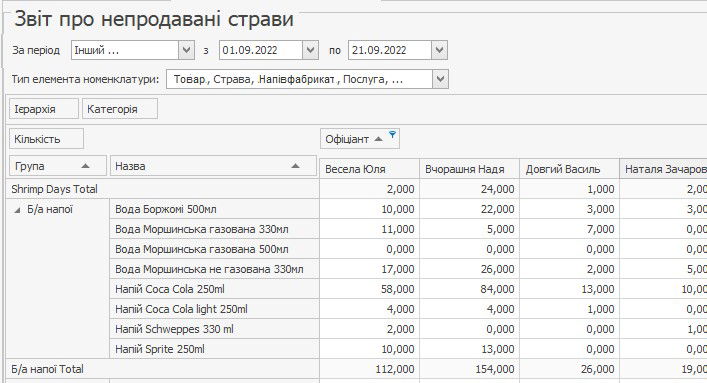Click the Кількість data field button

click(x=46, y=139)
